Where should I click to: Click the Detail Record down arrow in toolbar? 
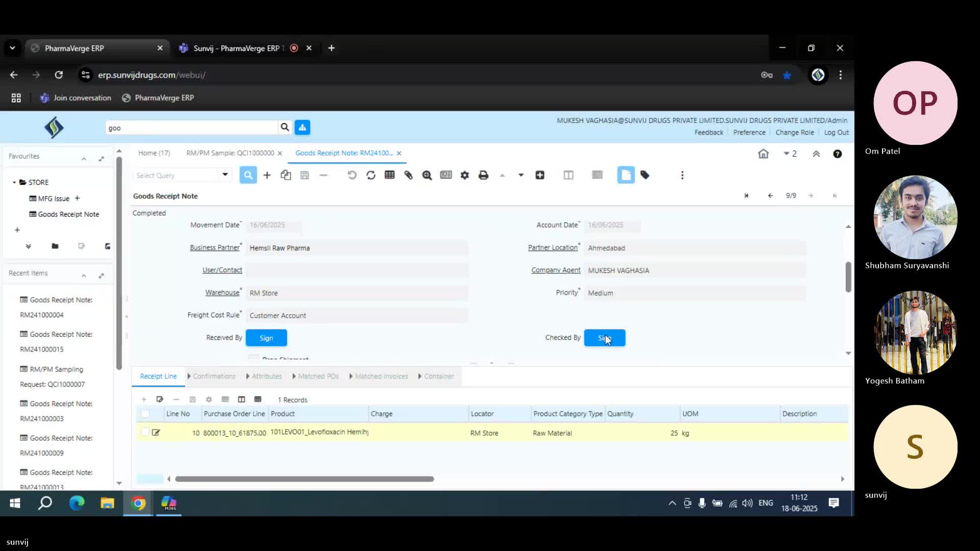pyautogui.click(x=521, y=175)
